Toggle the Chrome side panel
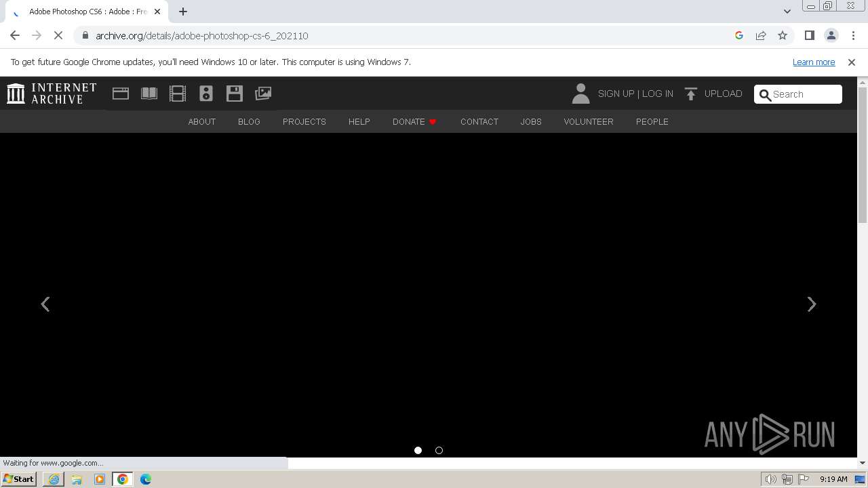Viewport: 868px width, 488px height. coord(810,35)
